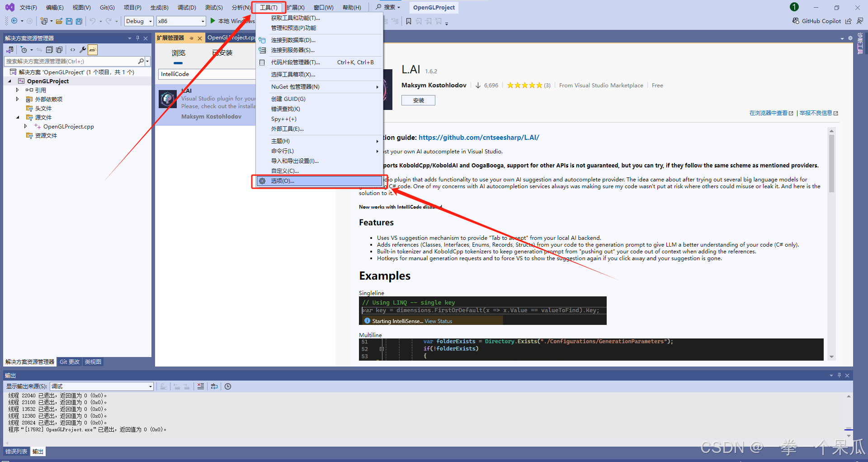The width and height of the screenshot is (868, 462).
Task: Click the 在浏览器中查看 link
Action: tap(771, 113)
